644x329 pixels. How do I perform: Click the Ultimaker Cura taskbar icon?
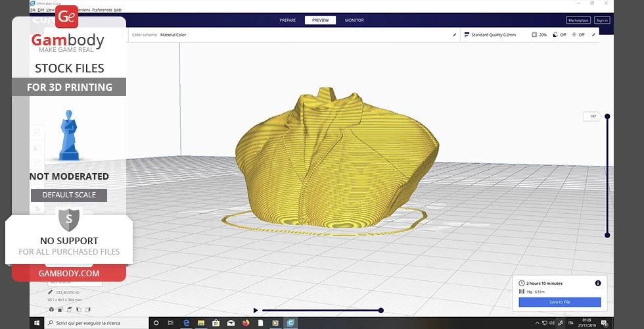click(x=290, y=323)
